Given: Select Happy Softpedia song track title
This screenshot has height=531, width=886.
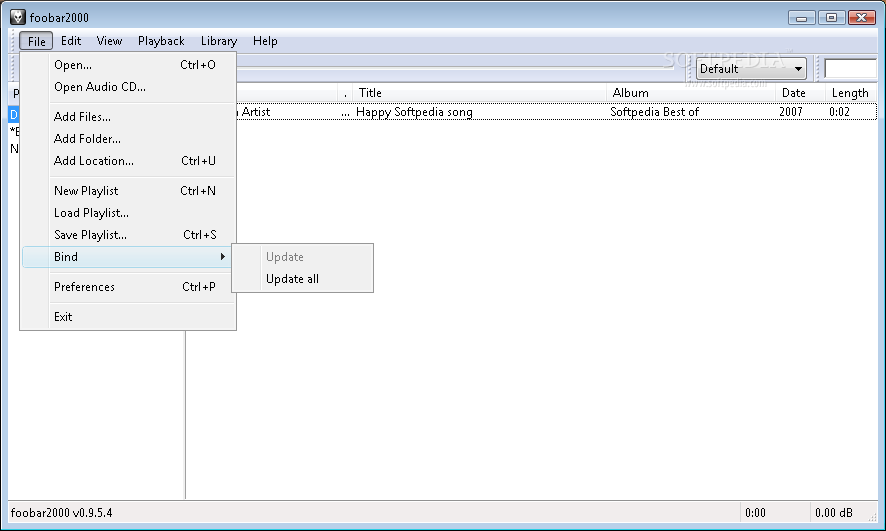Looking at the screenshot, I should 414,112.
